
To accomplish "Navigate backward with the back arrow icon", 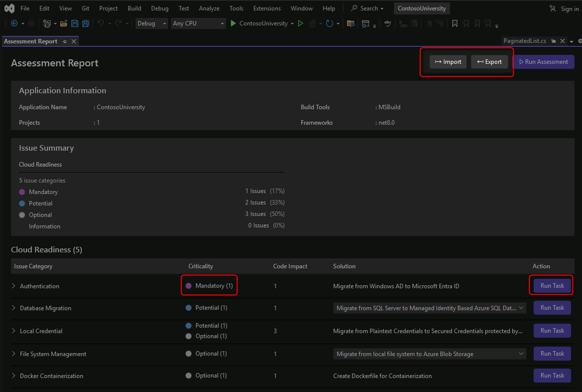I will pos(14,23).
